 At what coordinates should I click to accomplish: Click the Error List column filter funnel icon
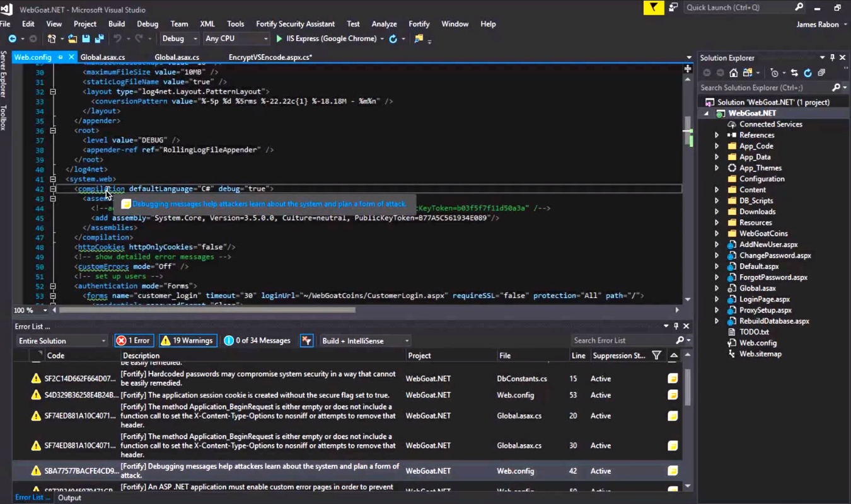[656, 355]
